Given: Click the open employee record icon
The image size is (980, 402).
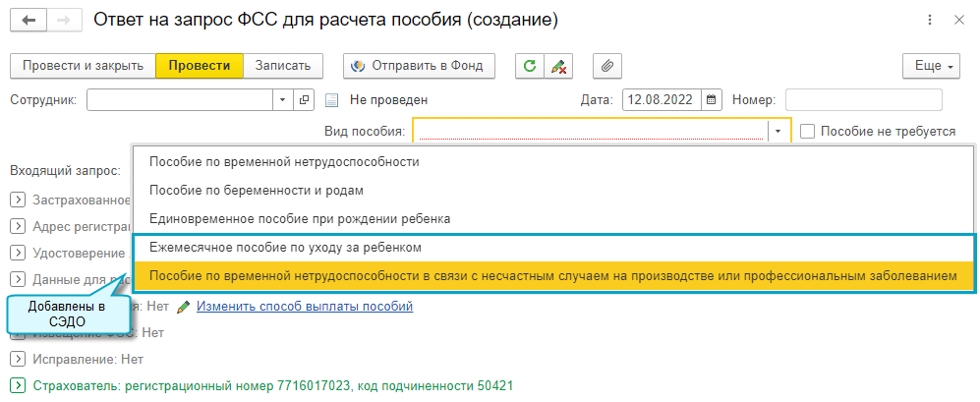Looking at the screenshot, I should 305,99.
